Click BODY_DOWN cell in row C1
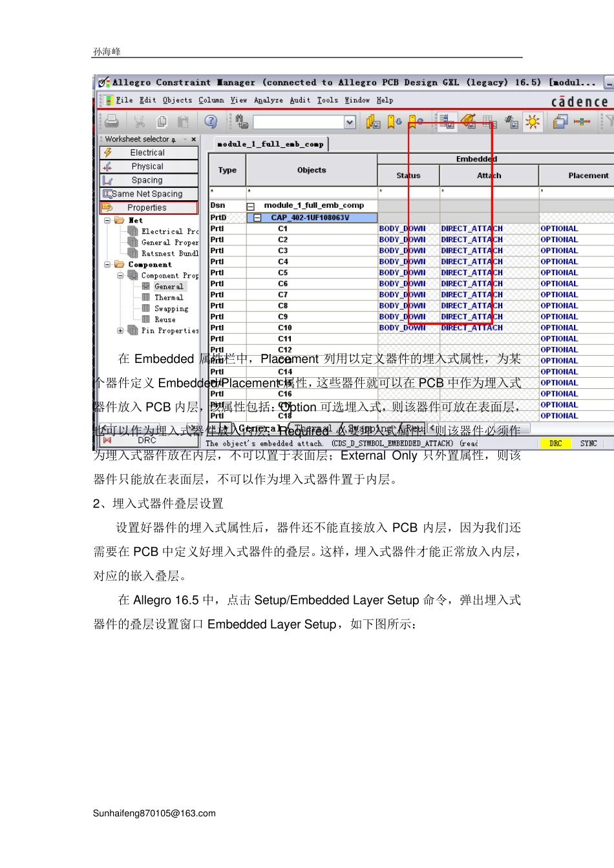614x868 pixels. point(408,229)
